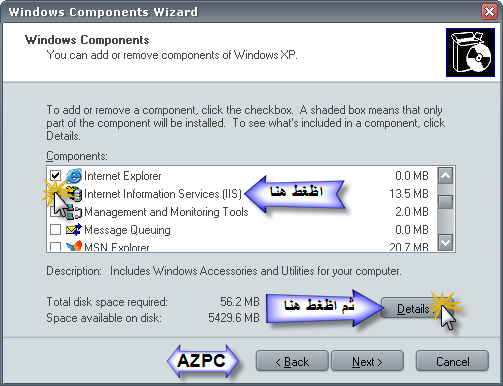Click the Message Queuing envelope icon
The height and width of the screenshot is (386, 503).
coord(74,230)
